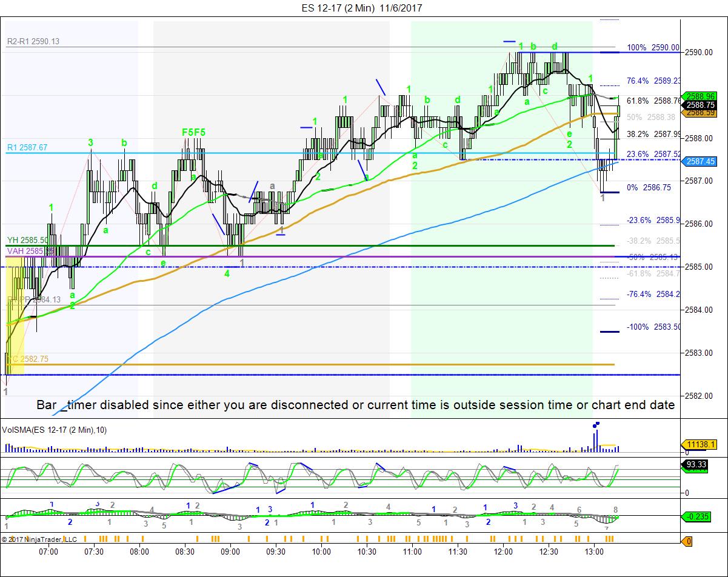The height and width of the screenshot is (577, 728).
Task: Click the 38.2% 2587.99 Fibonacci label
Action: [x=653, y=134]
